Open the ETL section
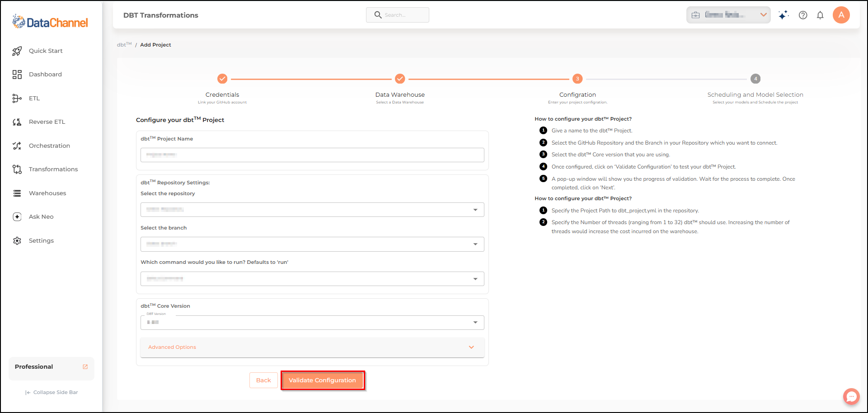 [x=34, y=99]
